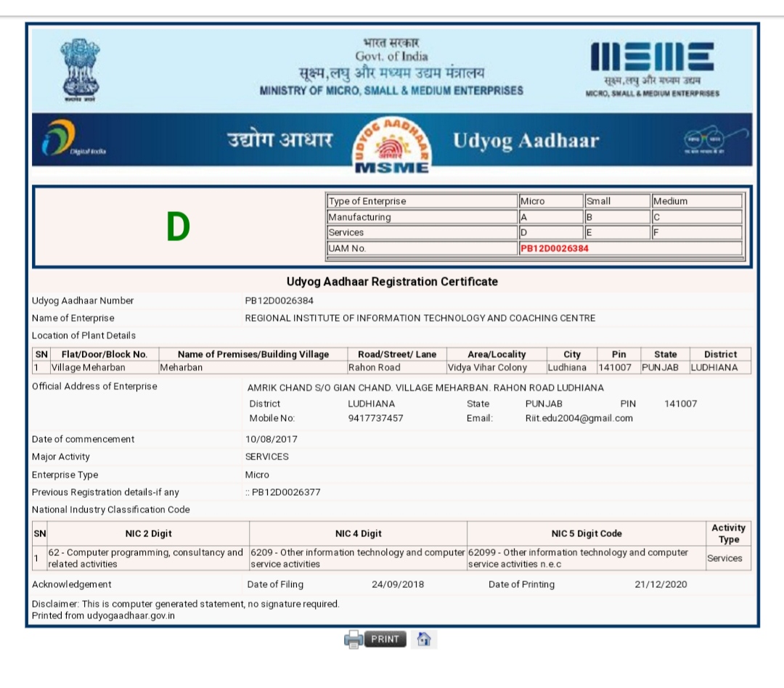Click the enterprise name text
784x688 pixels.
tap(420, 318)
